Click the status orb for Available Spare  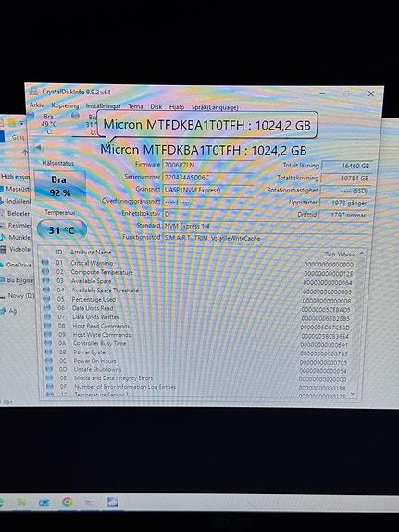coord(46,280)
